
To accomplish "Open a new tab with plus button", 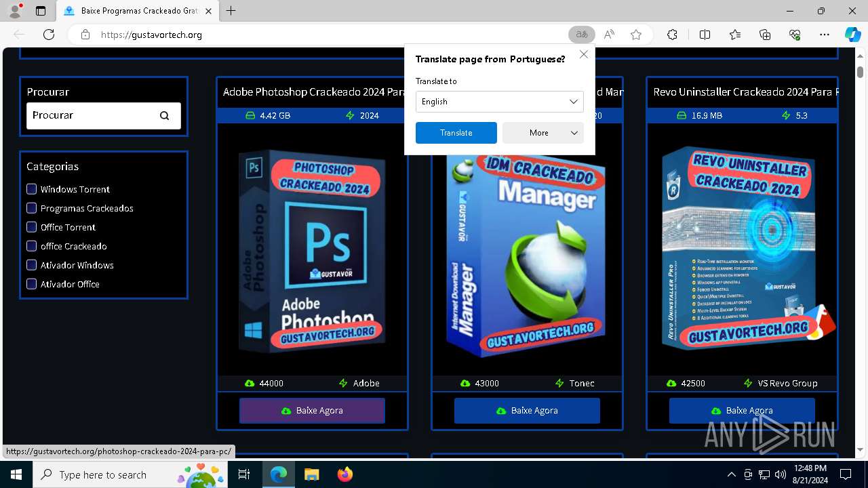I will pyautogui.click(x=231, y=11).
